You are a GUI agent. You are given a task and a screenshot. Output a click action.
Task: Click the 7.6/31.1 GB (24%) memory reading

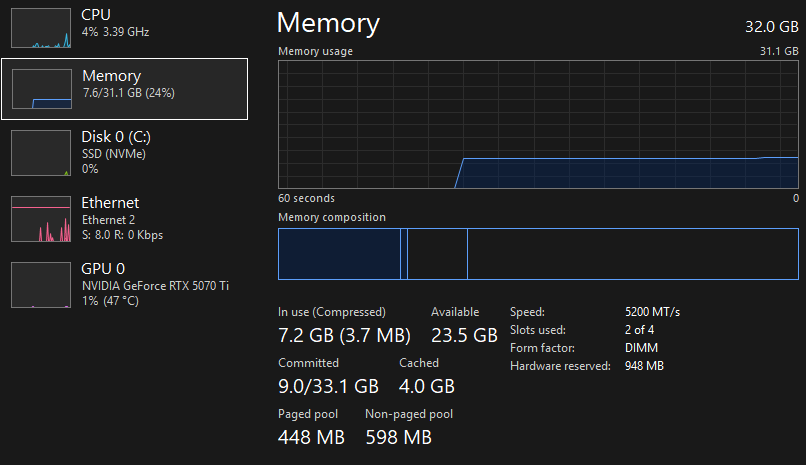tap(129, 93)
